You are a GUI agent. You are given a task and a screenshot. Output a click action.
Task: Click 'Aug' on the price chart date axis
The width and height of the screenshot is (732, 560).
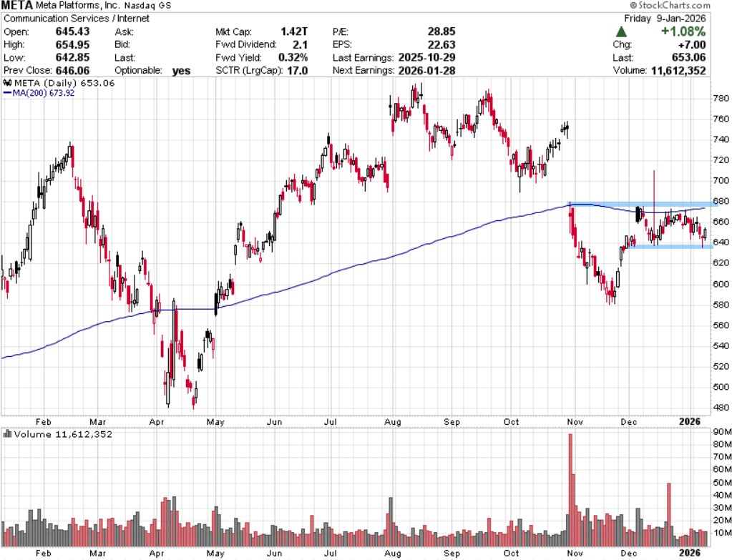(393, 422)
